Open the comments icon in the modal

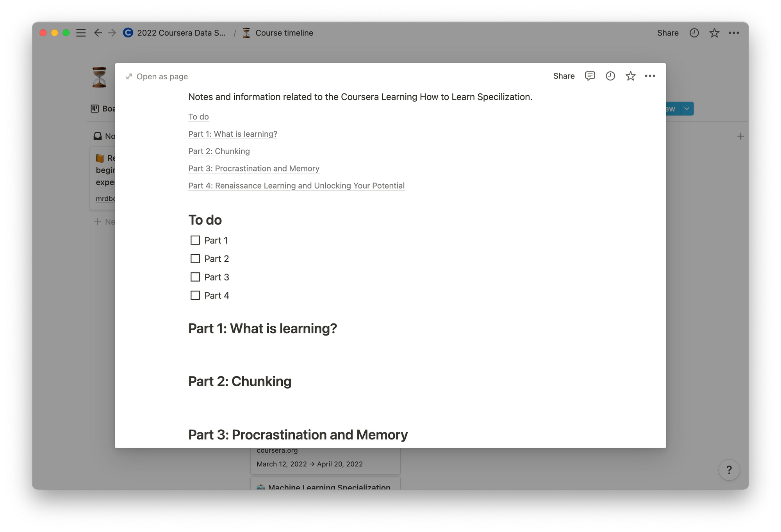pos(590,76)
